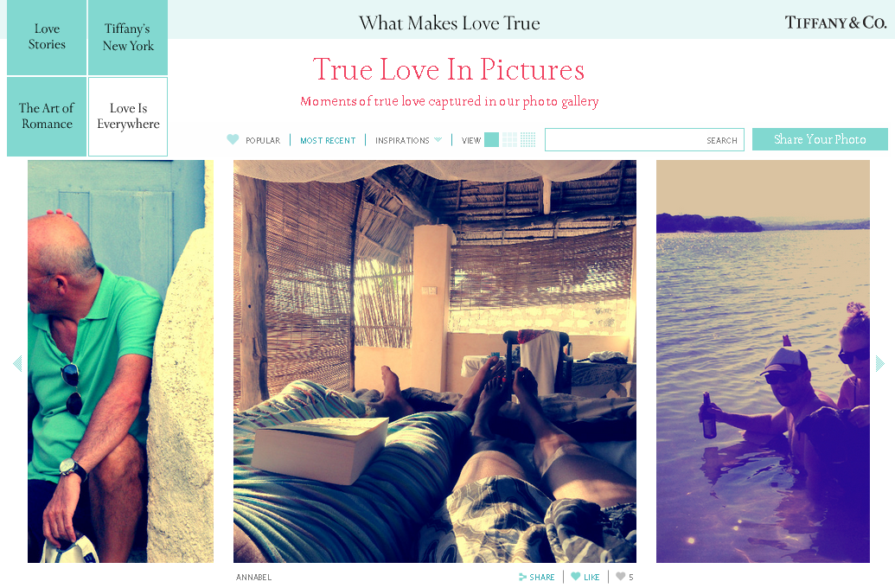
Task: Expand the Inspirations dropdown arrow
Action: pyautogui.click(x=438, y=140)
